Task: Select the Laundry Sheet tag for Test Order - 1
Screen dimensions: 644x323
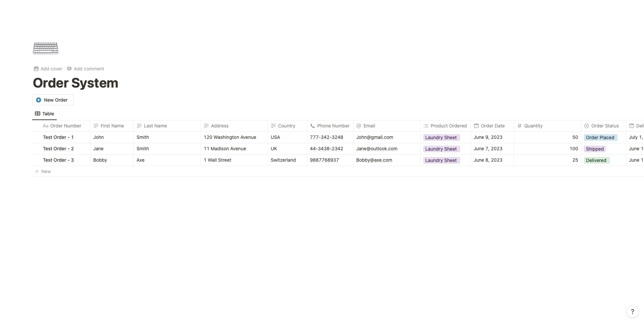Action: 441,138
